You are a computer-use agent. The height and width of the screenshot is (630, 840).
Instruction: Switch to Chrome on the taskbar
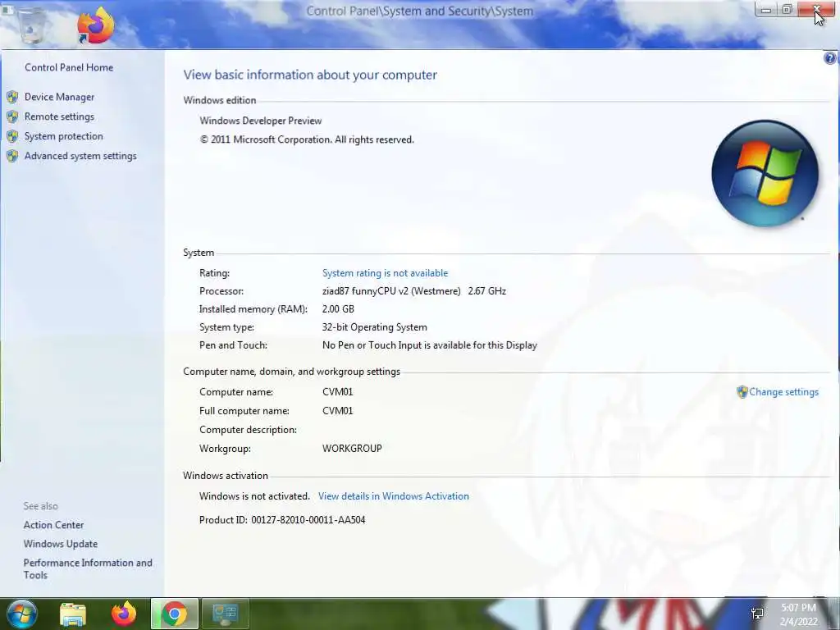click(174, 614)
